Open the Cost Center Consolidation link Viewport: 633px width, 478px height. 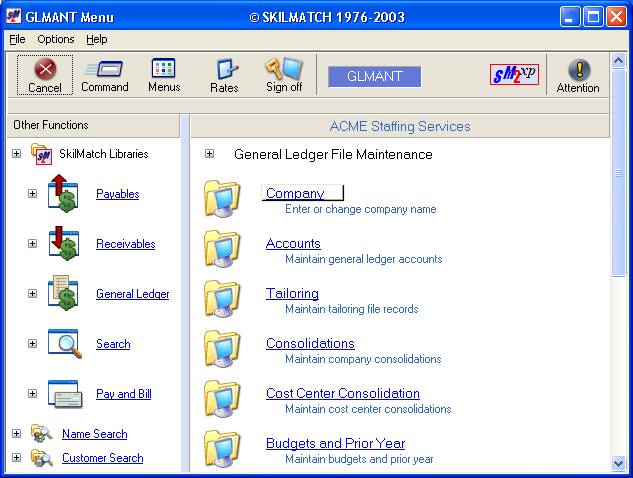click(342, 393)
